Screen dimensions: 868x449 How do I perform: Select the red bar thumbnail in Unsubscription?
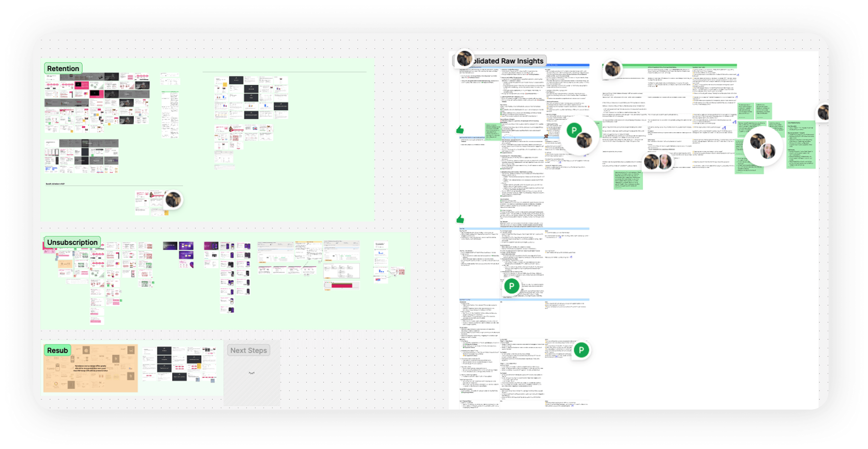click(342, 286)
